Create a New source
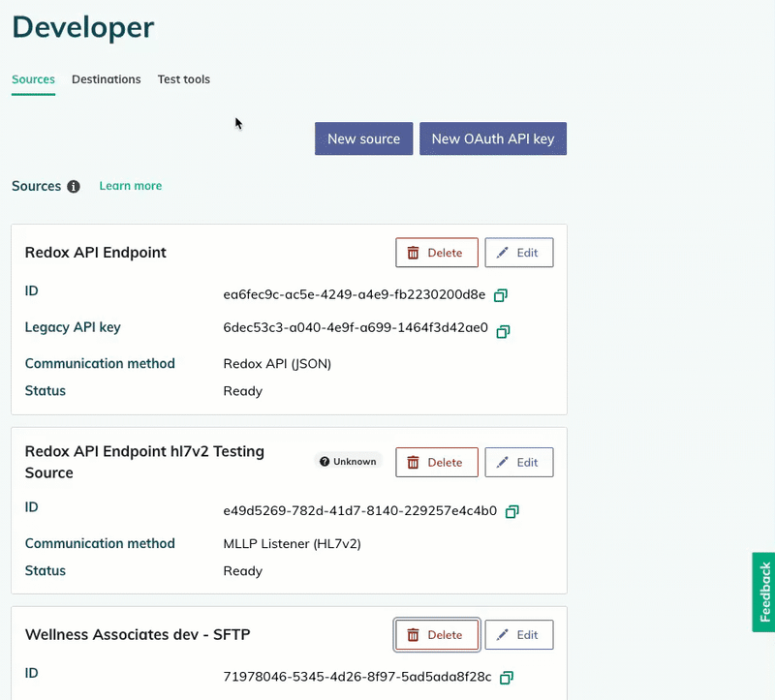Viewport: 775px width, 700px height. (x=364, y=138)
